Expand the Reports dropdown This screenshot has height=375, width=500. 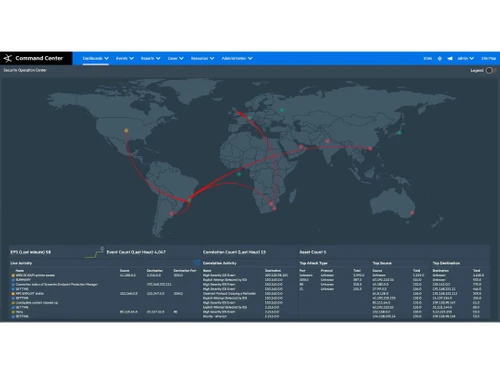[150, 58]
